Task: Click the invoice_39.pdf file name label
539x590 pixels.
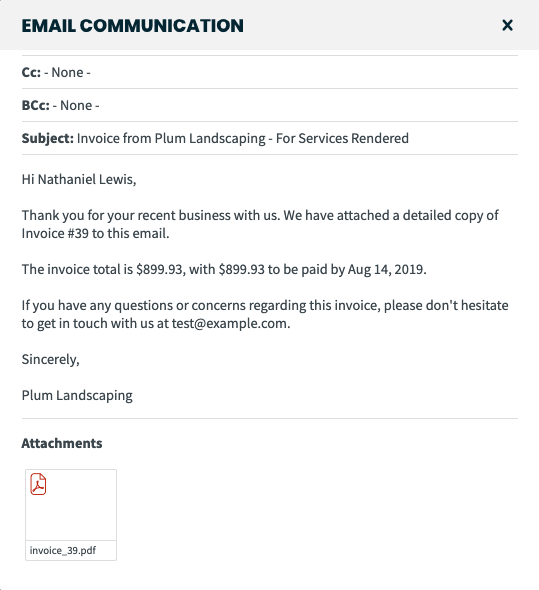Action: pyautogui.click(x=63, y=550)
